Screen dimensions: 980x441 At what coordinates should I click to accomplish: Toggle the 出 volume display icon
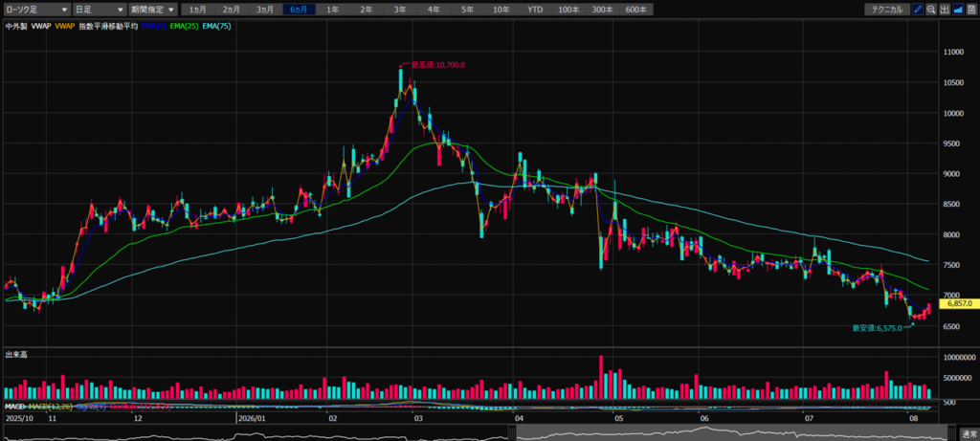(x=945, y=10)
